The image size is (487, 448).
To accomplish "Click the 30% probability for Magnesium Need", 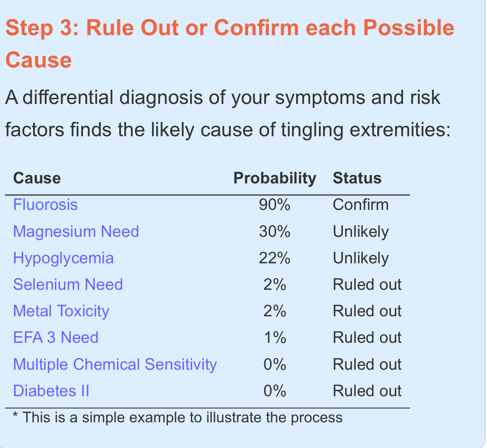I will click(x=275, y=231).
